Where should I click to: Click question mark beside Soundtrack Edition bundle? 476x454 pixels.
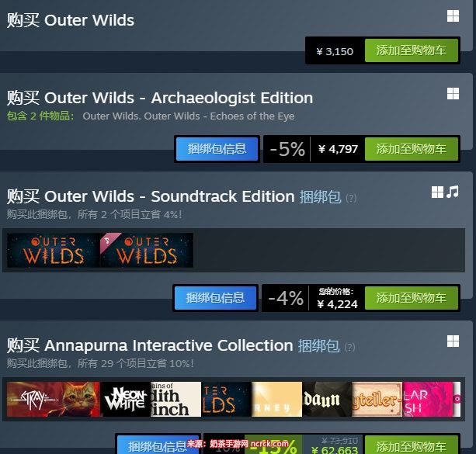tap(351, 198)
